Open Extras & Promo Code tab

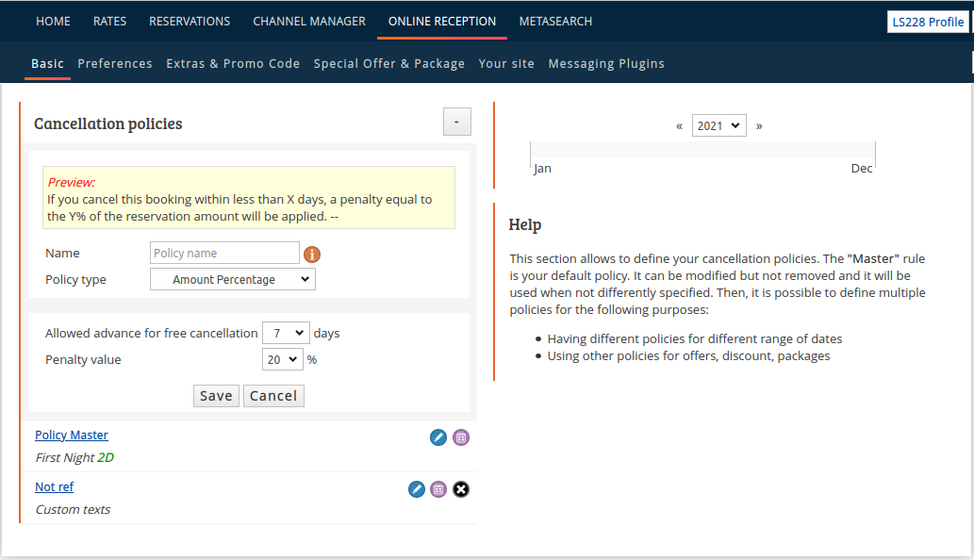(x=233, y=63)
